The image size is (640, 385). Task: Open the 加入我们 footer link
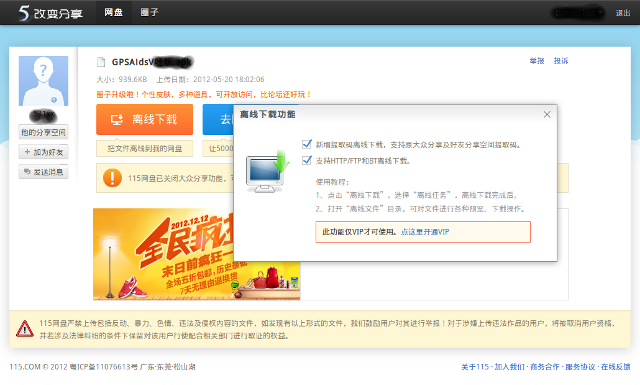509,367
